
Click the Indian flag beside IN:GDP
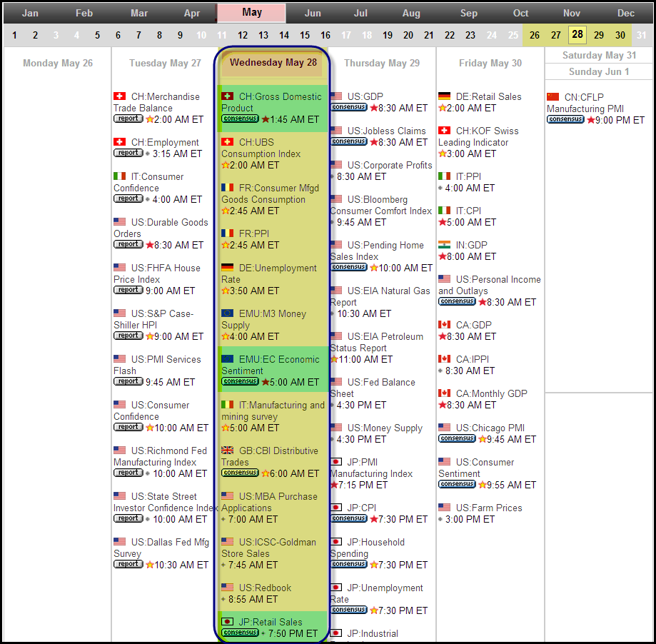click(x=444, y=245)
